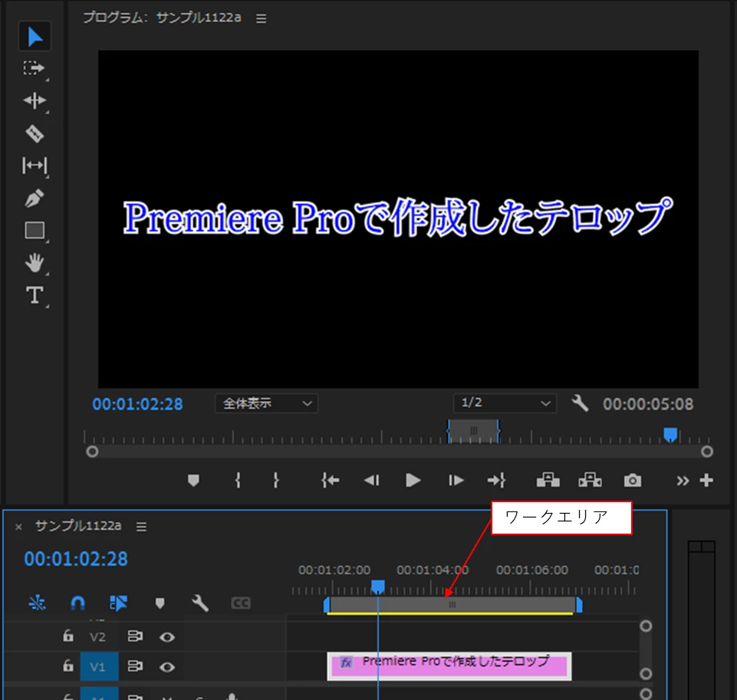Click the timeline playhead handle

pyautogui.click(x=378, y=587)
